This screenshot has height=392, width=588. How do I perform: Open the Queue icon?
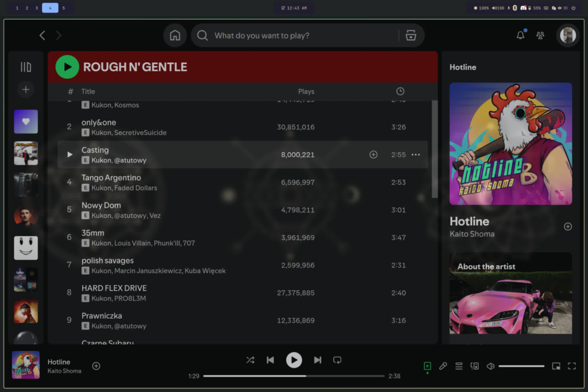459,366
